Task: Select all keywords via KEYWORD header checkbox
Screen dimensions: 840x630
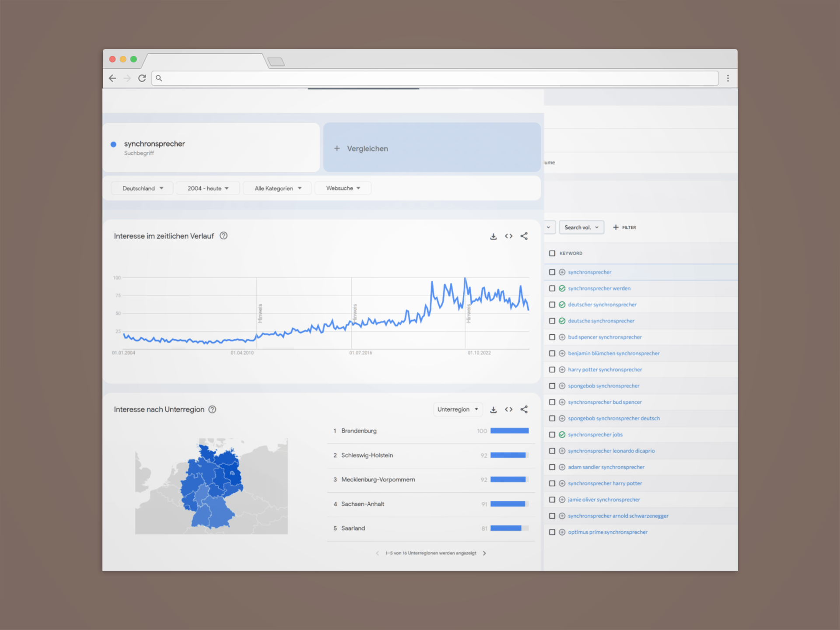Action: 552,253
